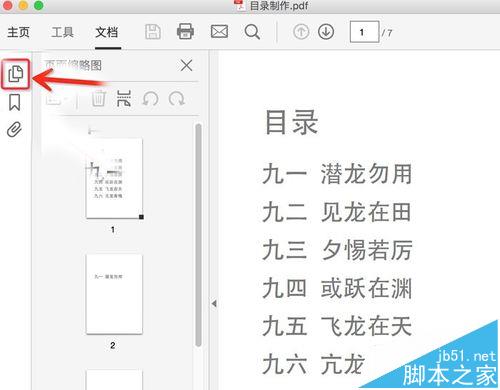Image resolution: width=500 pixels, height=390 pixels.
Task: Click the line 九二 见龙在田
Action: (x=337, y=212)
